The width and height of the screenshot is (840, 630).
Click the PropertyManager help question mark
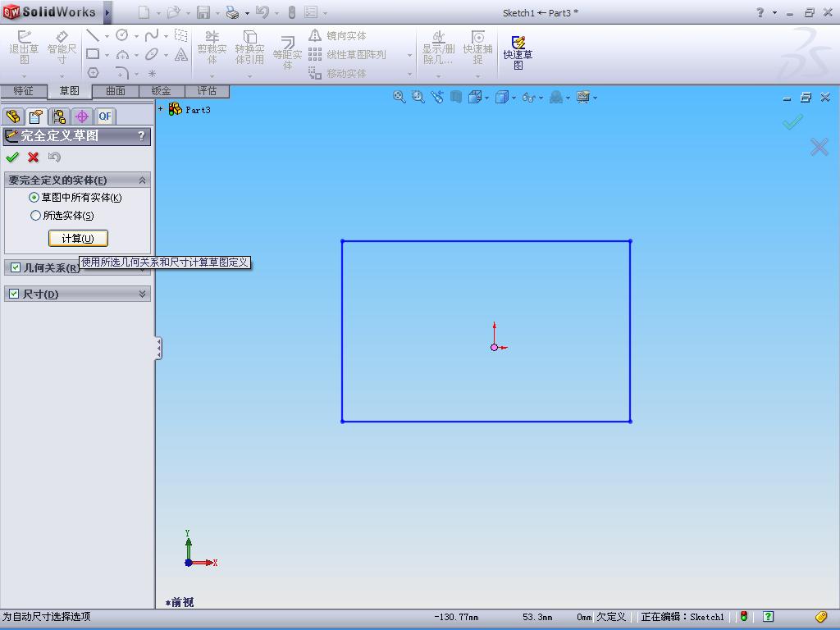pyautogui.click(x=141, y=135)
